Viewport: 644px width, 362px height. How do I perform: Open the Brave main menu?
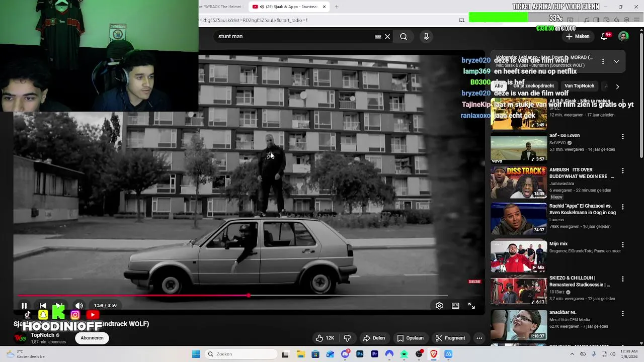click(636, 20)
